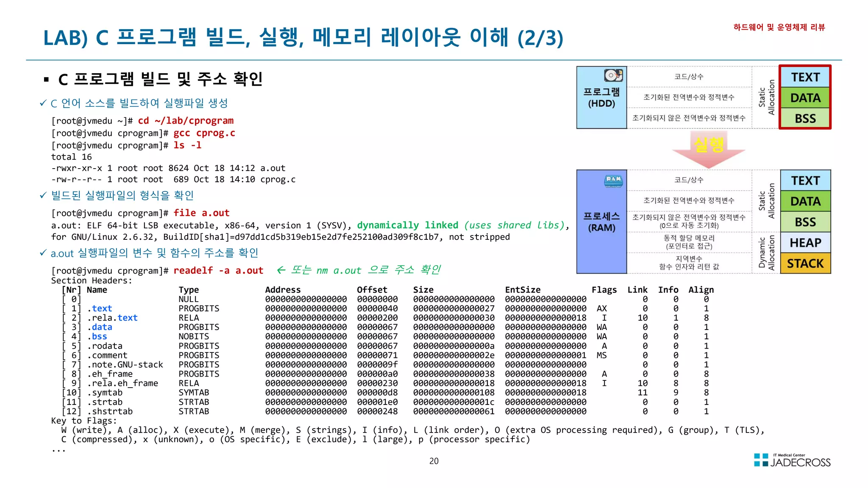Click the JADECROSS logo
This screenshot has height=488, width=868.
(x=792, y=460)
